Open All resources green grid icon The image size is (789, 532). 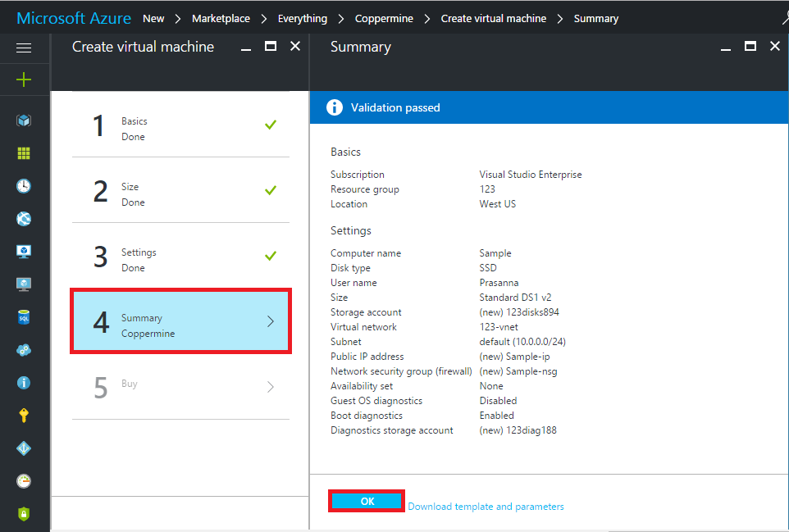tap(24, 153)
